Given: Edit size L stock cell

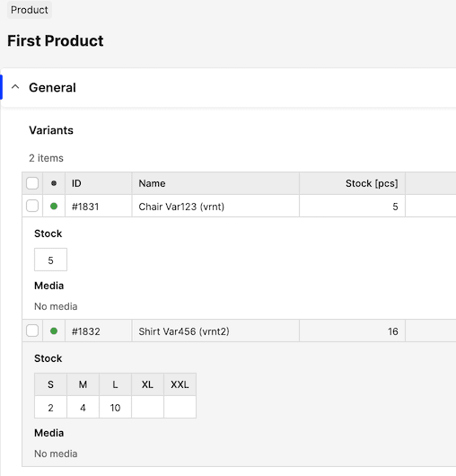Looking at the screenshot, I should pyautogui.click(x=115, y=407).
